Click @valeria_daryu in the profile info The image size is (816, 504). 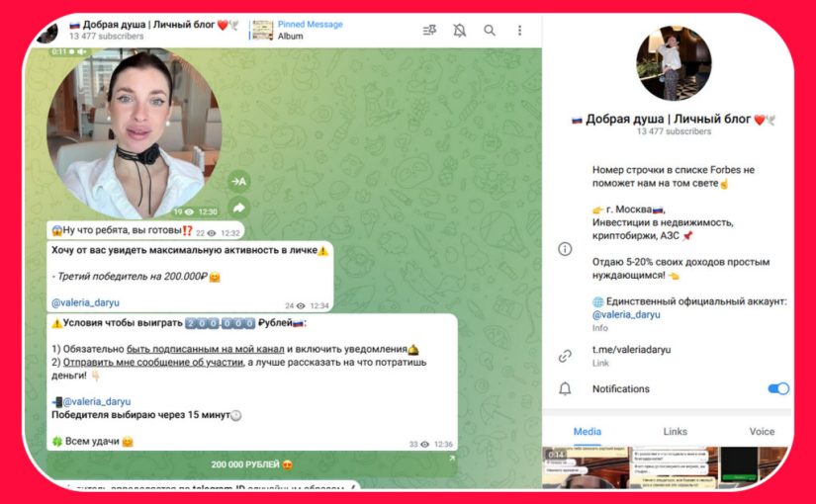pyautogui.click(x=626, y=314)
